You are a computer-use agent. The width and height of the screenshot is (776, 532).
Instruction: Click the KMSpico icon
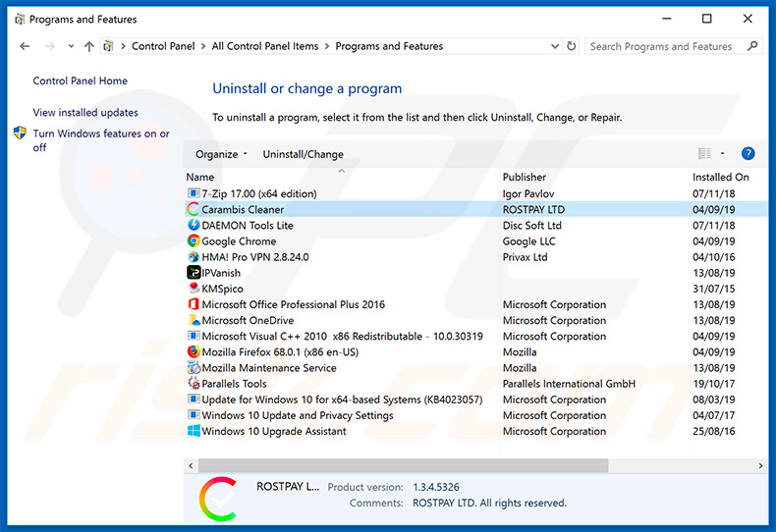[x=194, y=289]
